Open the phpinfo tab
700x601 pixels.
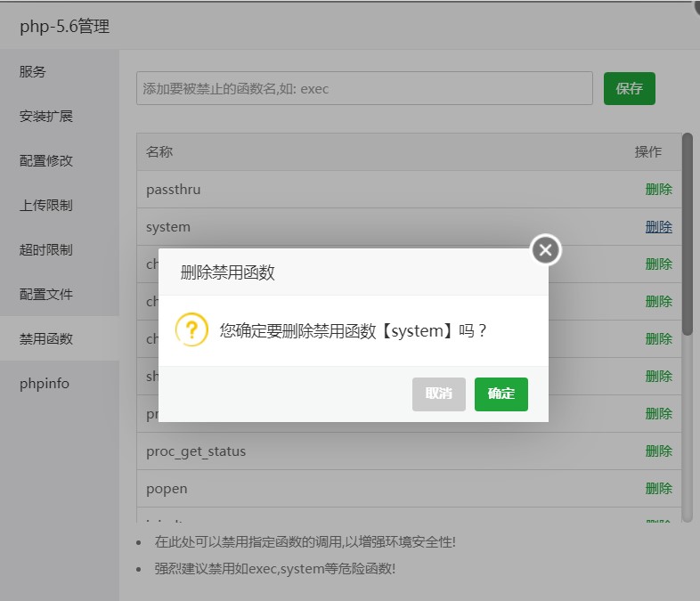coord(60,383)
